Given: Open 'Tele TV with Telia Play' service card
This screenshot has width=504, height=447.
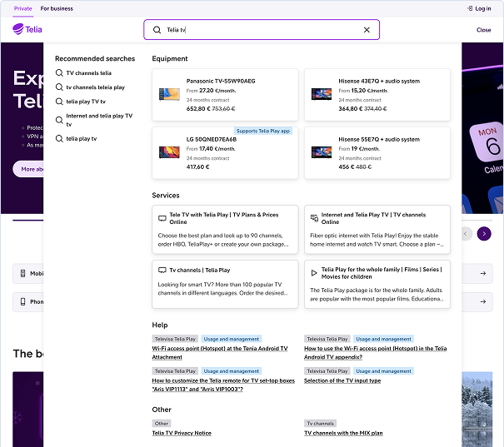Looking at the screenshot, I should (225, 229).
